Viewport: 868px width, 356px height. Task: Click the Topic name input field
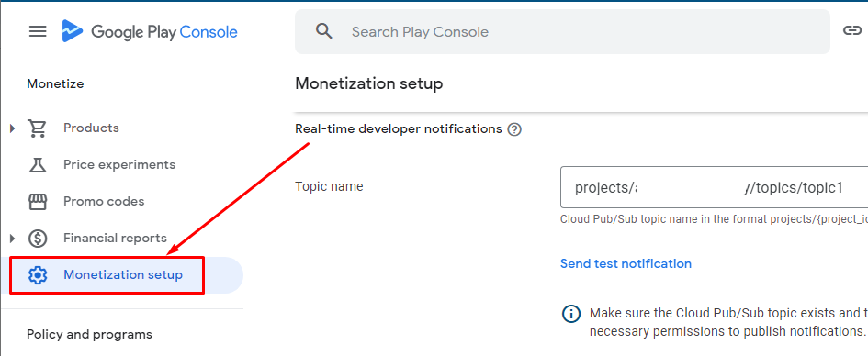point(714,187)
